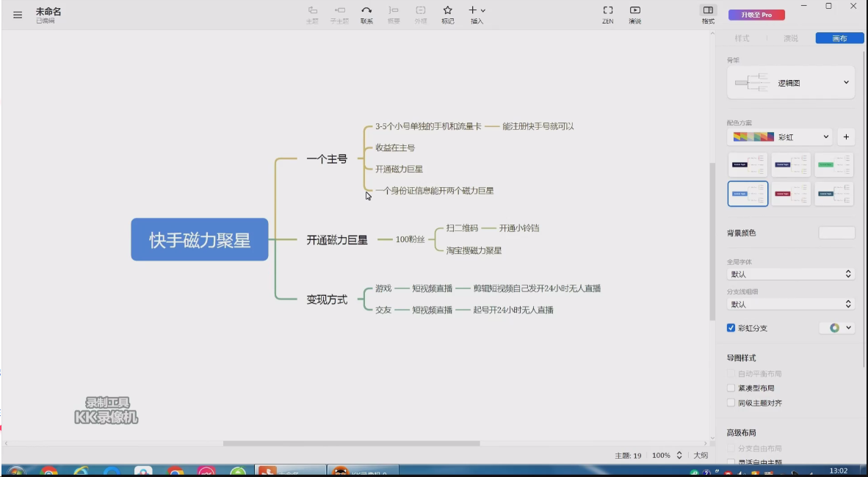Switch to the 演说 panel tab
Screen dimensions: 868x477
tap(790, 38)
